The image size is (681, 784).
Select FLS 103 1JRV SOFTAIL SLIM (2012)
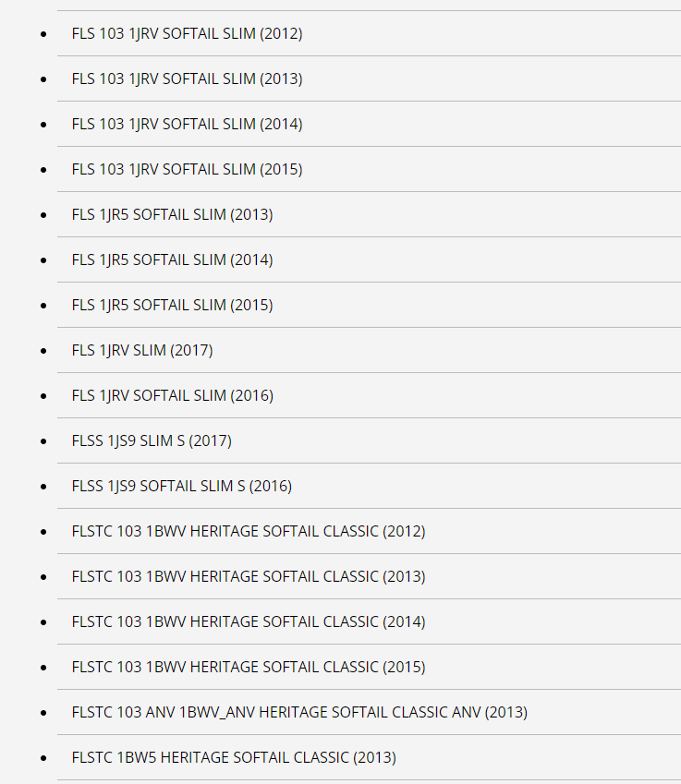(188, 33)
